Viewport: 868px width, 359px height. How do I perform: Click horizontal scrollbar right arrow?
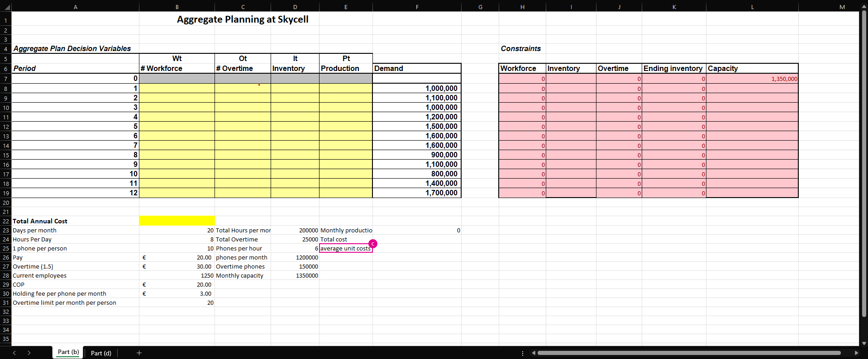click(856, 353)
